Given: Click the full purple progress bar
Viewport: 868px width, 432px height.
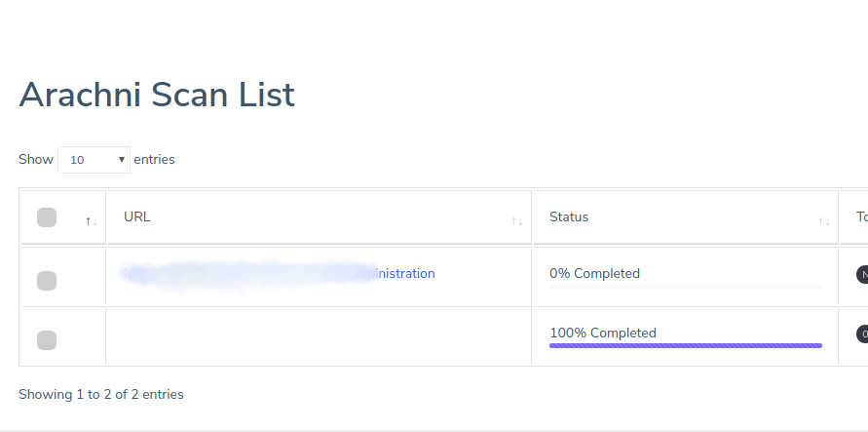Looking at the screenshot, I should tap(685, 345).
